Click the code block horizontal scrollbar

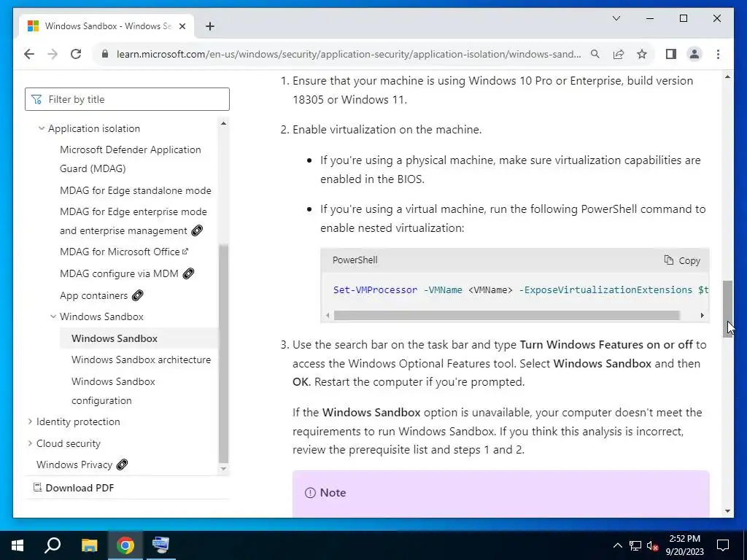click(x=506, y=315)
